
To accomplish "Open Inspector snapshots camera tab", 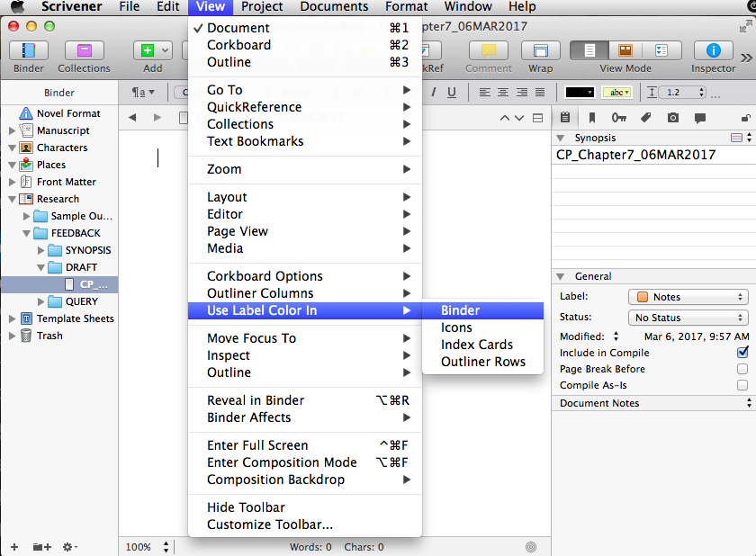I will click(x=673, y=117).
